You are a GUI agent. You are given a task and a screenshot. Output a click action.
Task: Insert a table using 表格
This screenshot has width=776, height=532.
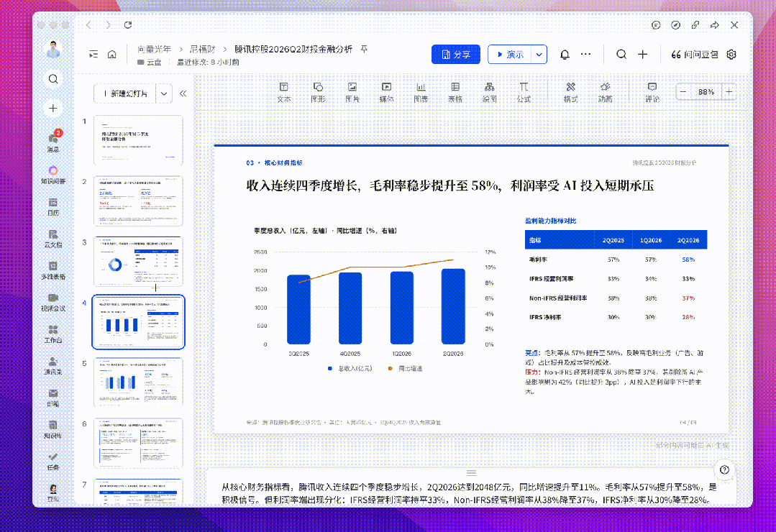pos(455,93)
